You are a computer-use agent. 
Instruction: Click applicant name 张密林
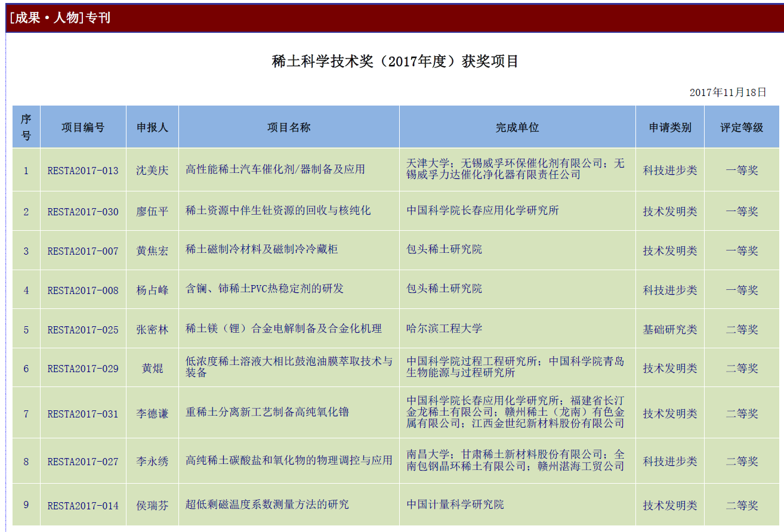pyautogui.click(x=152, y=330)
